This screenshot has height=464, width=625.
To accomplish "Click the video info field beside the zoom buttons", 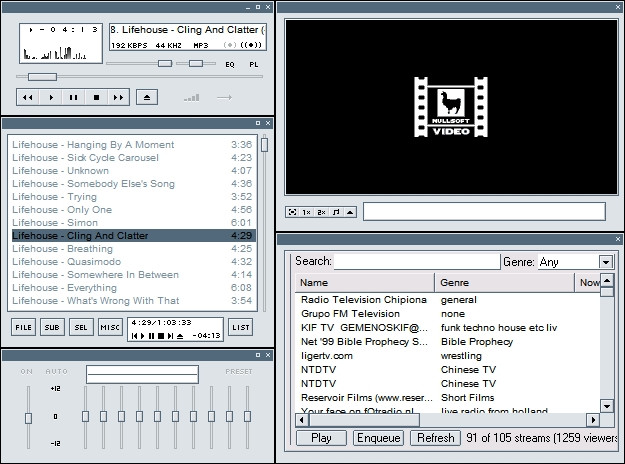I will click(x=484, y=211).
